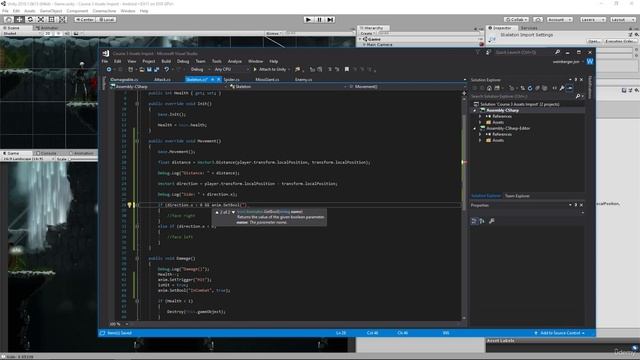Select Unity Hand tool
The width and height of the screenshot is (640, 360).
pyautogui.click(x=8, y=20)
